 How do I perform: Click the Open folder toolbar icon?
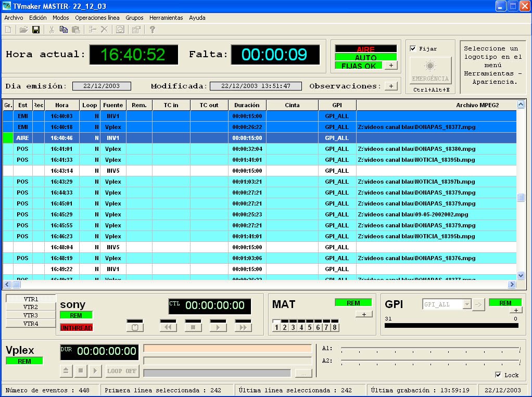(23, 30)
